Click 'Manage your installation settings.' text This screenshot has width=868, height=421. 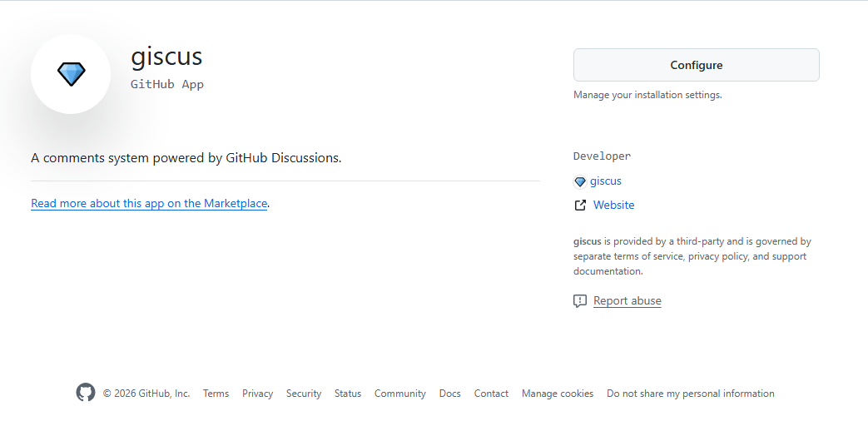647,95
